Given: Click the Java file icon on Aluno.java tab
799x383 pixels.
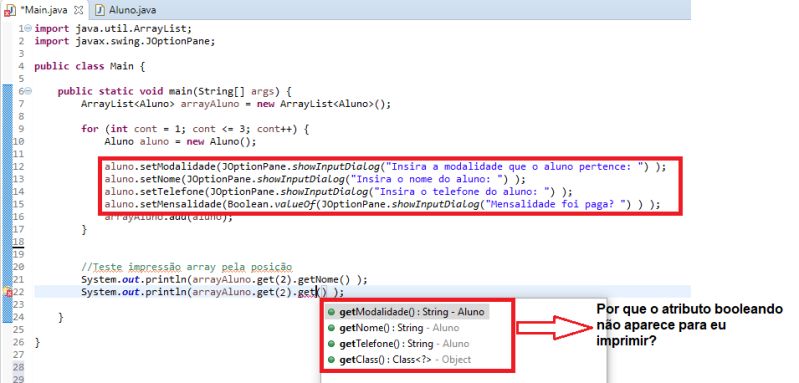Looking at the screenshot, I should click(101, 10).
